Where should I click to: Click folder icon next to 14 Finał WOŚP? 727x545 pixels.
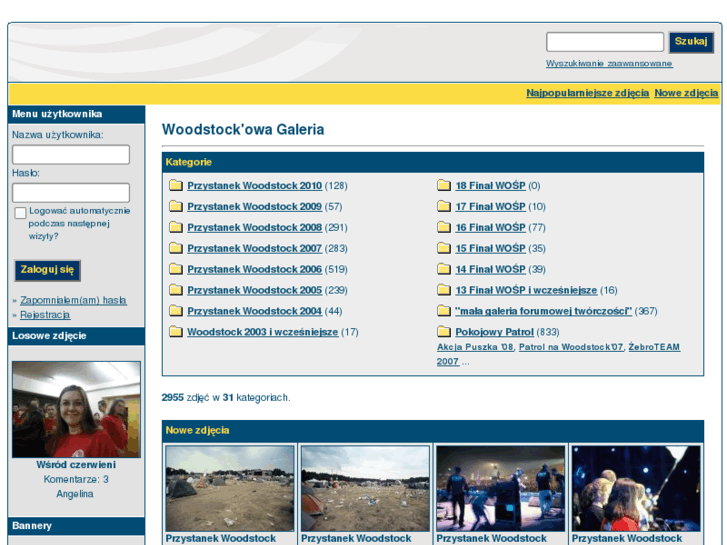(444, 269)
